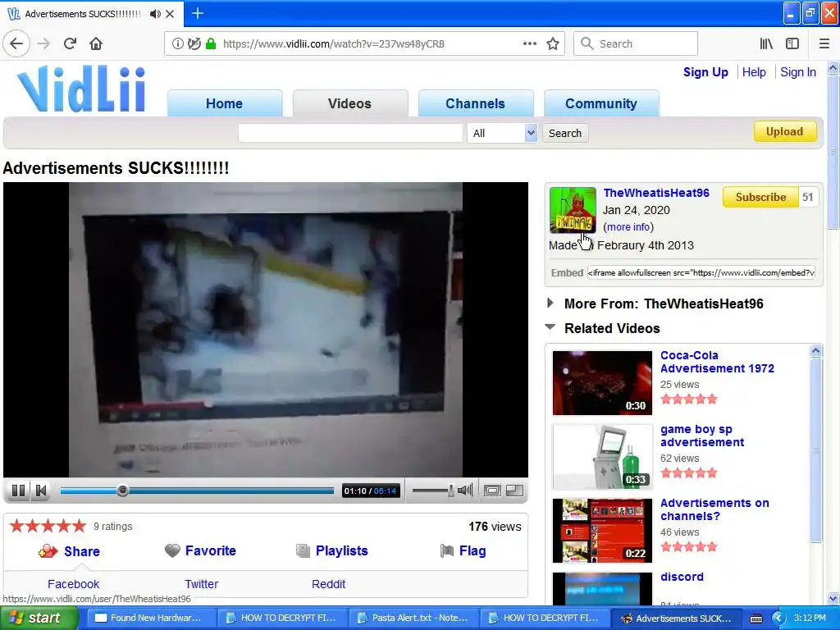Click the Favorite heart icon
840x630 pixels.
coord(172,550)
